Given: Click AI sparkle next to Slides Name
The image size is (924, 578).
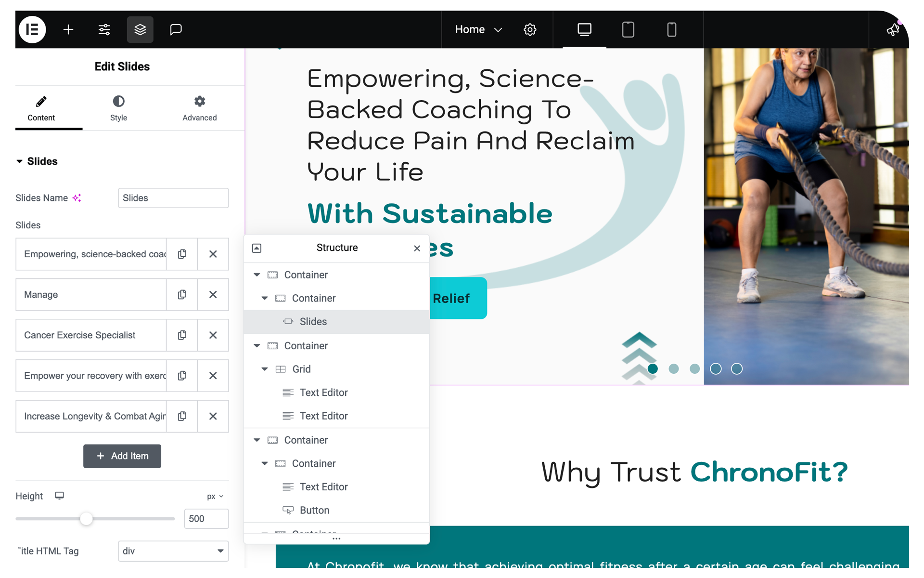Looking at the screenshot, I should pos(77,198).
